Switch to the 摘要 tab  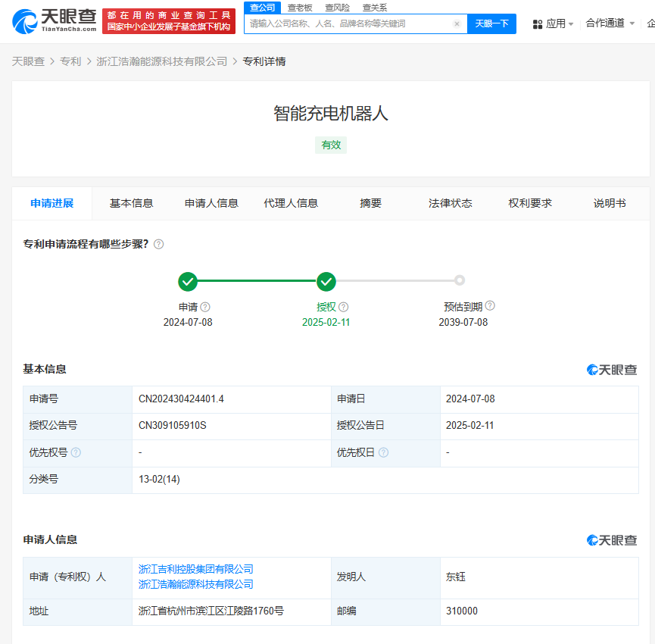tap(370, 203)
